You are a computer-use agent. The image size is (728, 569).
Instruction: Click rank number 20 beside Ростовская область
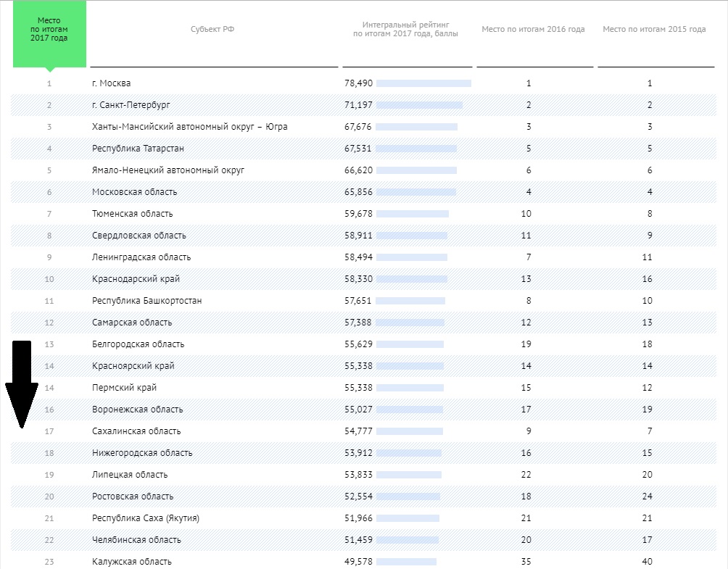click(x=49, y=497)
